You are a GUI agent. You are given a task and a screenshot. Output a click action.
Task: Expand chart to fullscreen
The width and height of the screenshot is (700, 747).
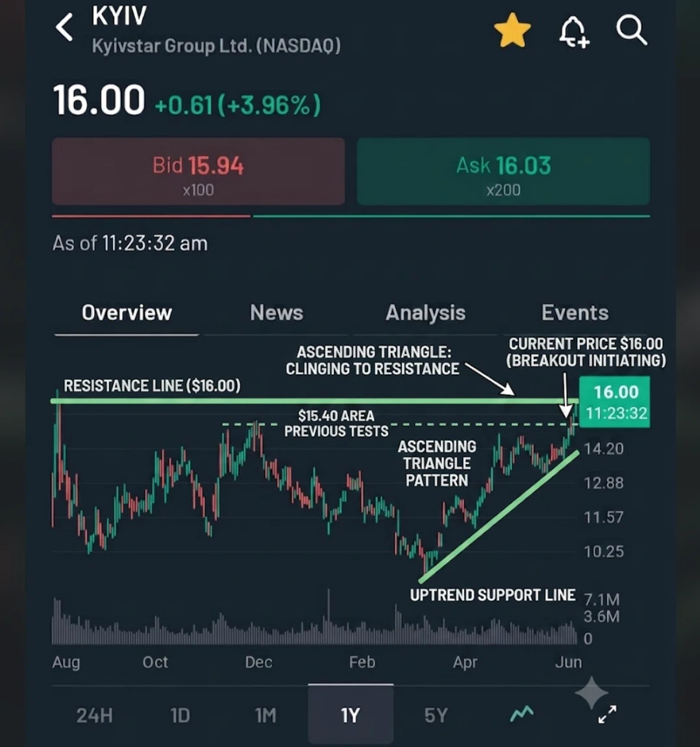coord(608,714)
